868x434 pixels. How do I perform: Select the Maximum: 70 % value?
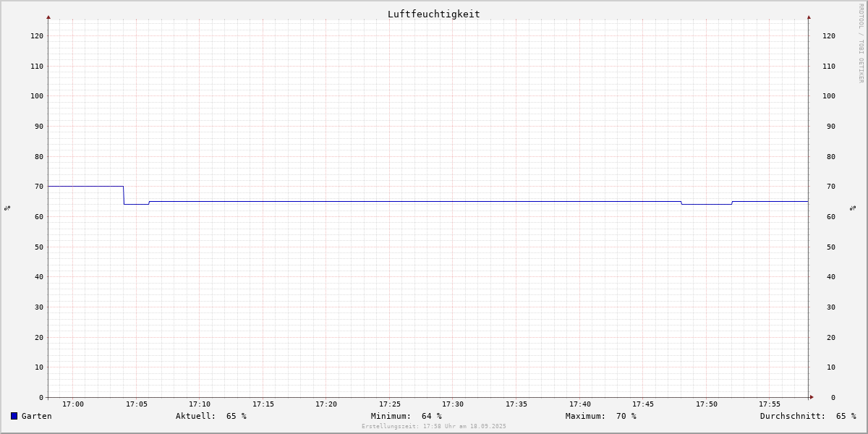[601, 416]
